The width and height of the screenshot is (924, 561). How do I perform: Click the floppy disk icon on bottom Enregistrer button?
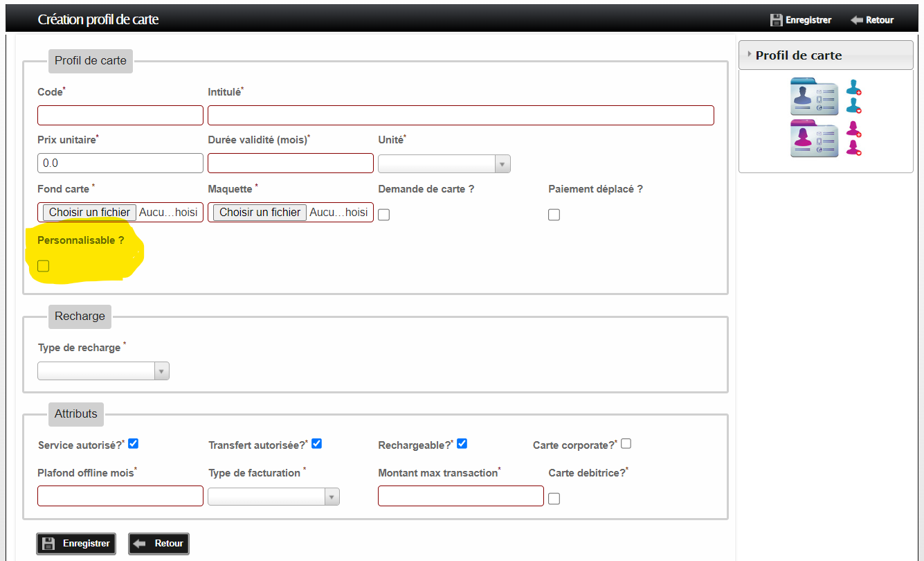click(49, 544)
